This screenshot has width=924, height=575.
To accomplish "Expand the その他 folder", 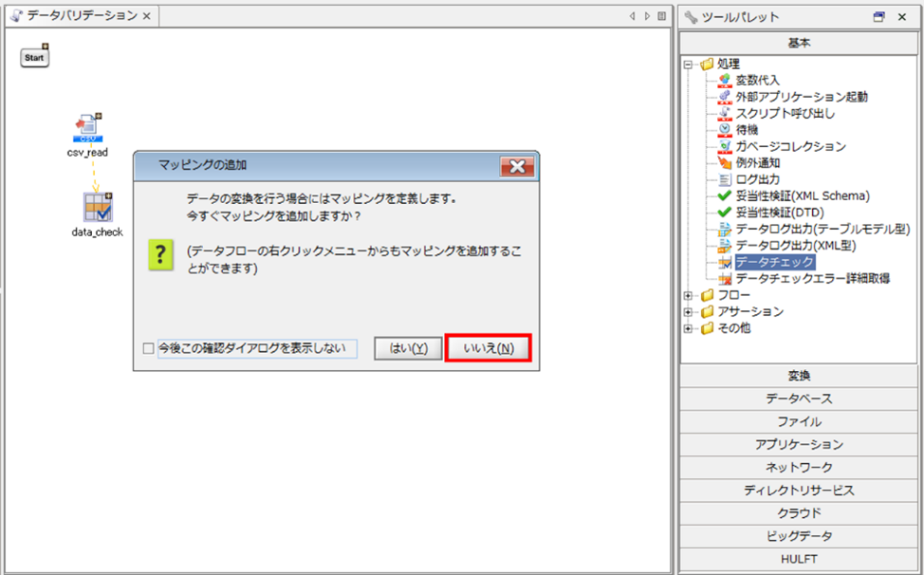I will click(688, 328).
